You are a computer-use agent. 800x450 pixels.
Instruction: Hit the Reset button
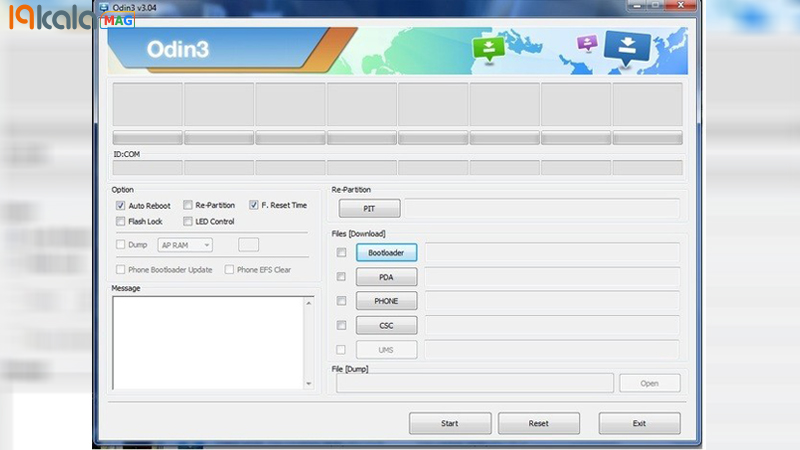coord(538,423)
